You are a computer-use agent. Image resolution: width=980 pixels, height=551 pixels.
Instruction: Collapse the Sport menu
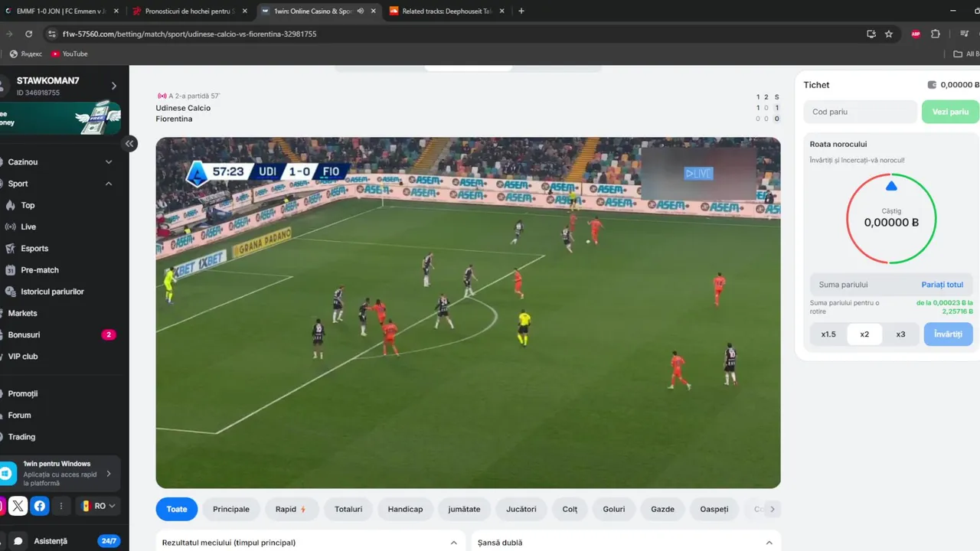(109, 184)
